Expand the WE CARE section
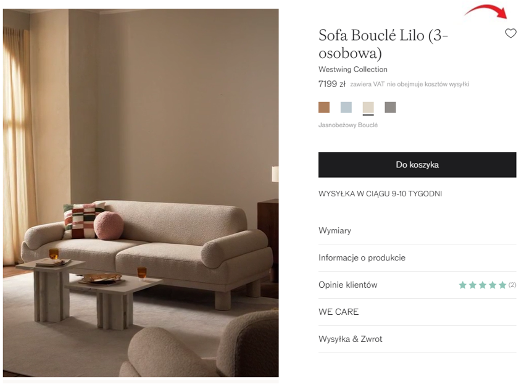The width and height of the screenshot is (532, 392). (417, 312)
